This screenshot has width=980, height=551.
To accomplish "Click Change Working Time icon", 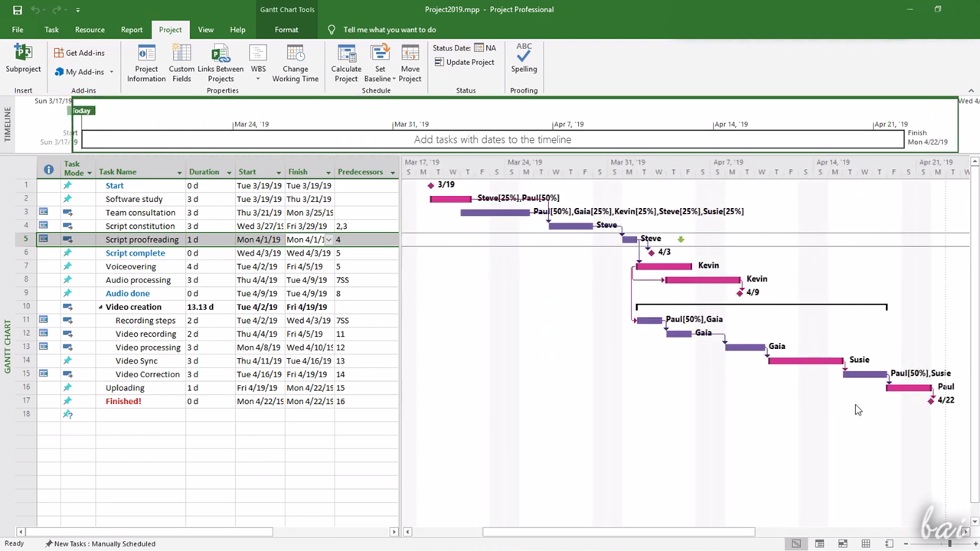I will [x=295, y=62].
